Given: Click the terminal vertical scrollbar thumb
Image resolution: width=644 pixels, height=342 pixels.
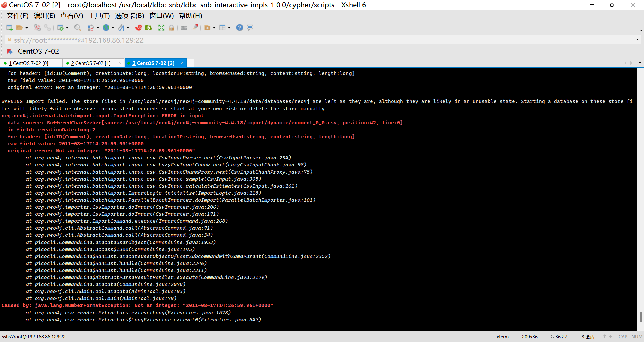Looking at the screenshot, I should [640, 317].
